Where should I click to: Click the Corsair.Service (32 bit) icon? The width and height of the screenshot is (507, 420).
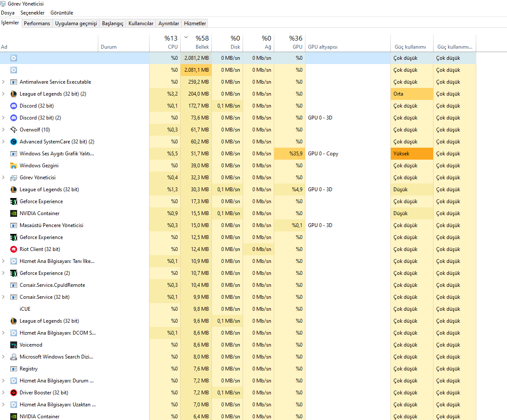pos(14,297)
